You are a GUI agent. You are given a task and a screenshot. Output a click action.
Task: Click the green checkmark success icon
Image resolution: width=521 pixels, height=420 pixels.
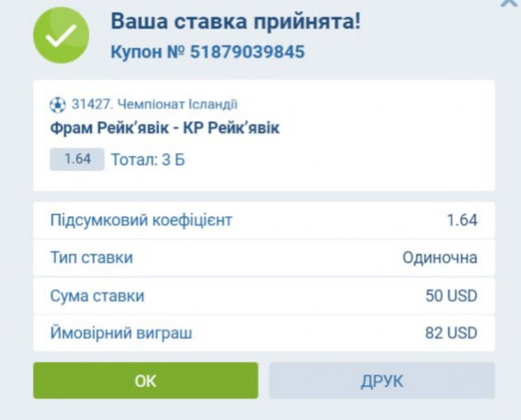[61, 35]
